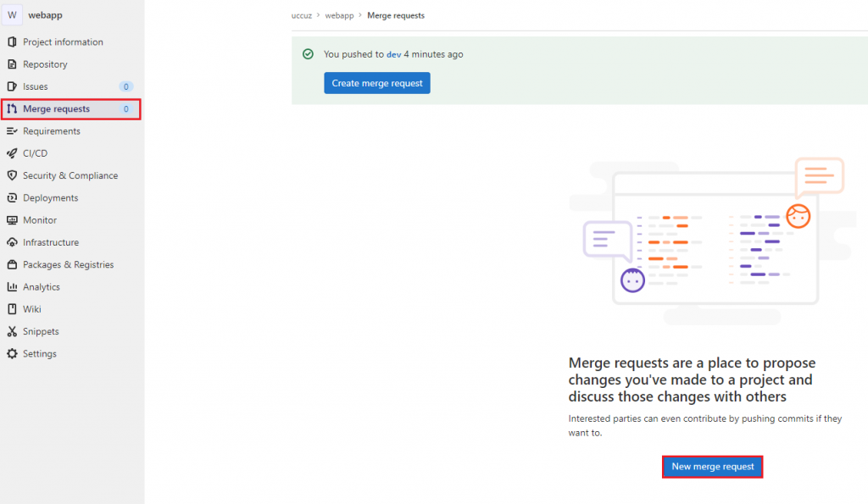Click the Merge requests breadcrumb

coord(396,15)
